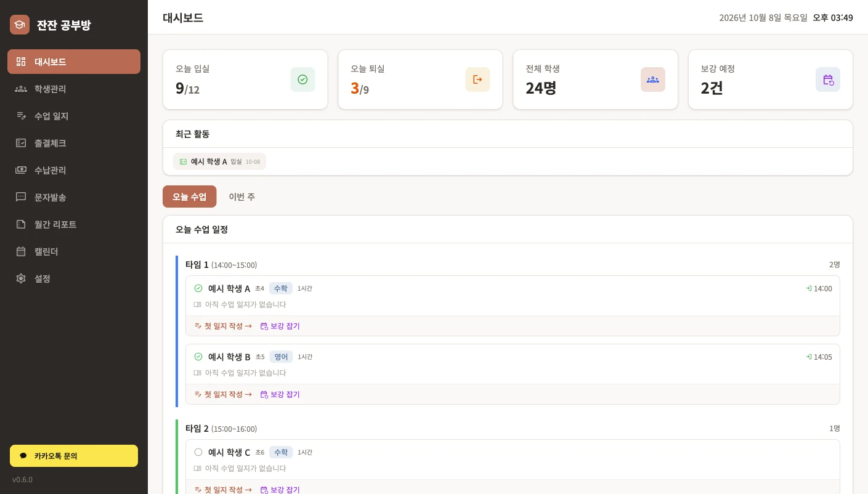
Task: Toggle attendance check for 예시 학생 B
Action: point(198,357)
